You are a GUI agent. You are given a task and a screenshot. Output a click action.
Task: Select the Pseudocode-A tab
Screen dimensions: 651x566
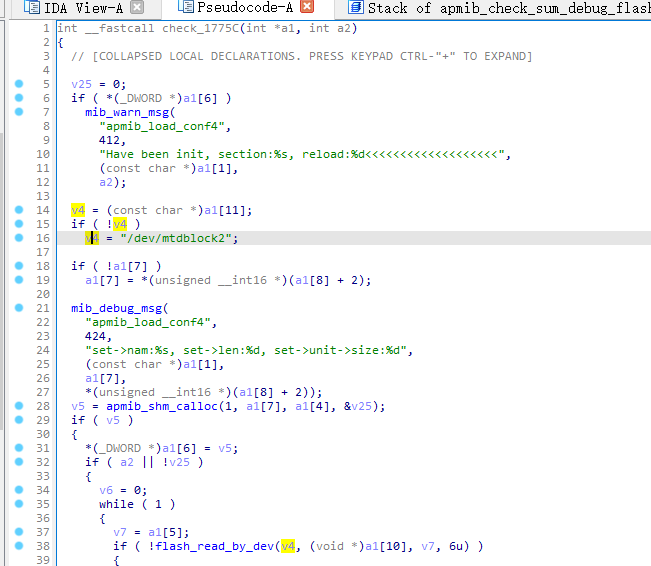(245, 7)
